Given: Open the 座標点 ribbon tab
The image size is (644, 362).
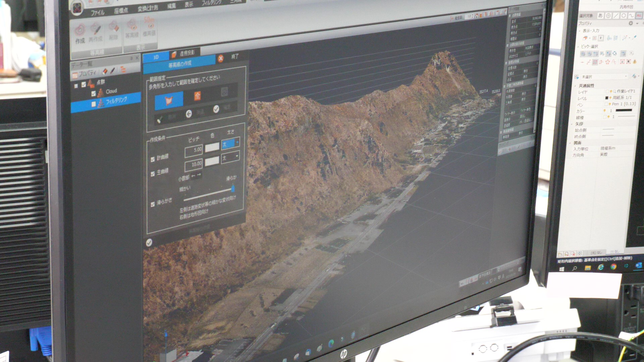Looking at the screenshot, I should [121, 11].
